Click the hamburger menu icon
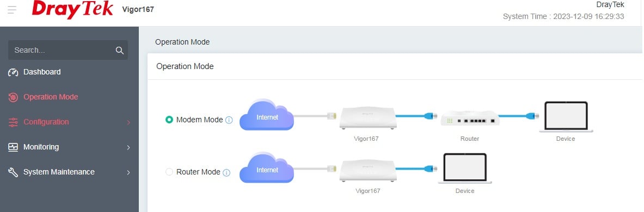This screenshot has height=212, width=644. [12, 9]
